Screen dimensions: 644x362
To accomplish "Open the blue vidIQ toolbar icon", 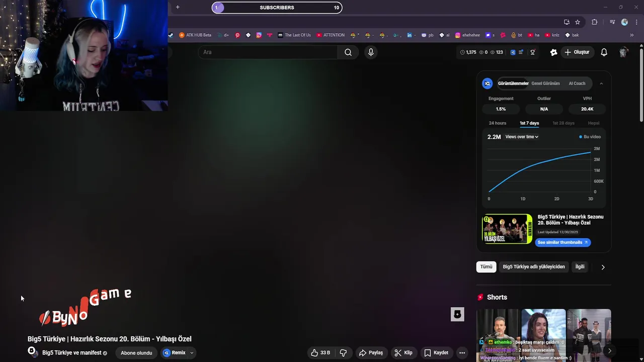I will tap(513, 52).
